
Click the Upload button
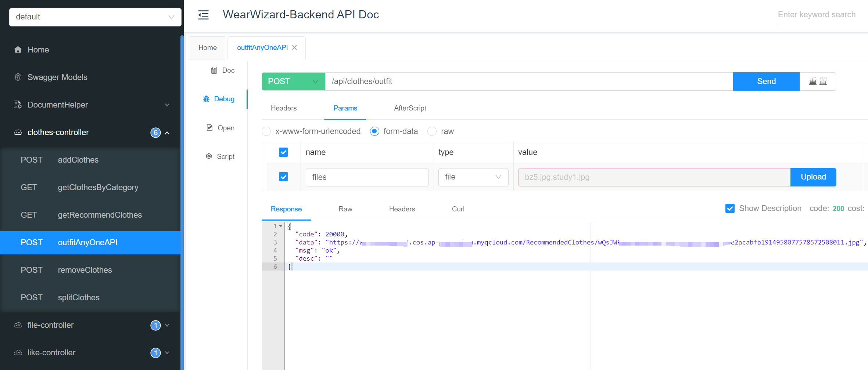[813, 177]
